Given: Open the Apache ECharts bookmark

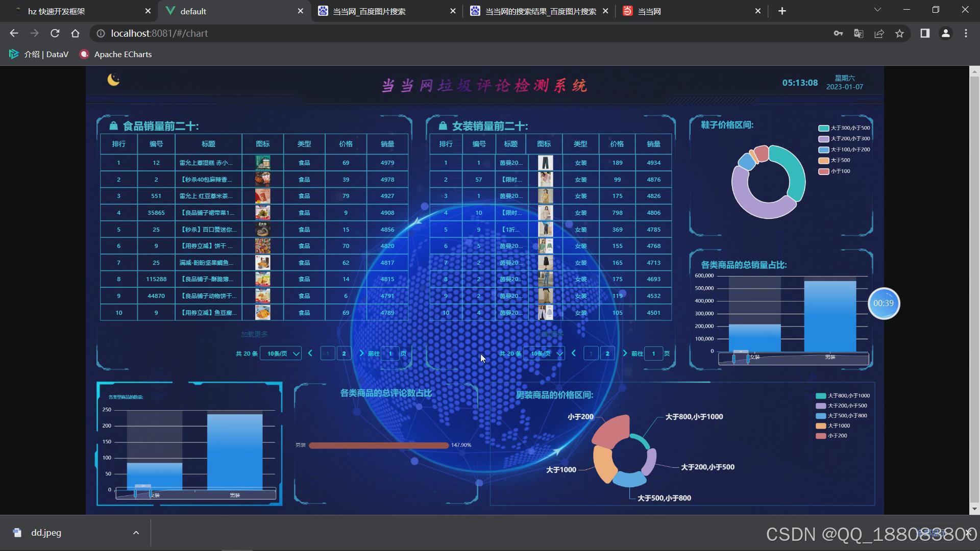Looking at the screenshot, I should tap(116, 55).
